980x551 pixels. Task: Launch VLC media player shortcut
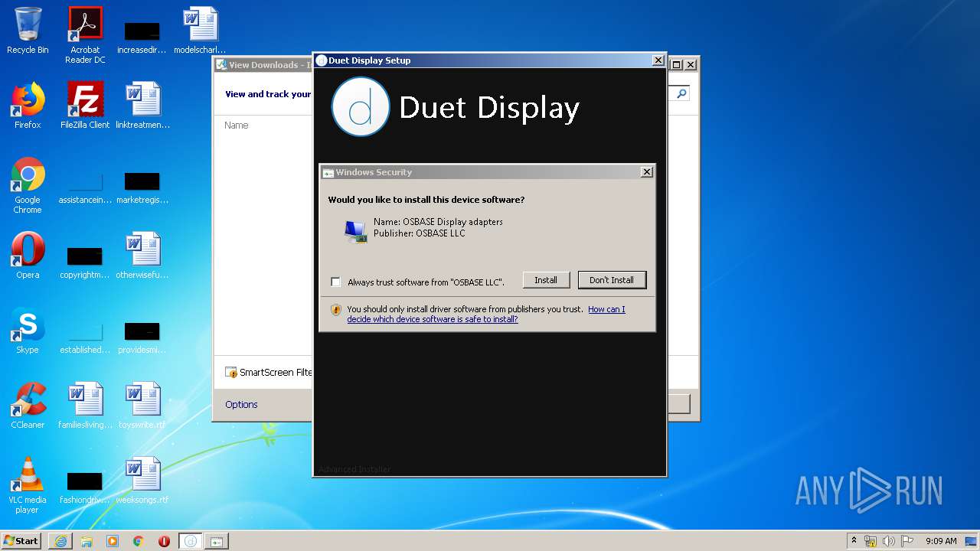[28, 485]
